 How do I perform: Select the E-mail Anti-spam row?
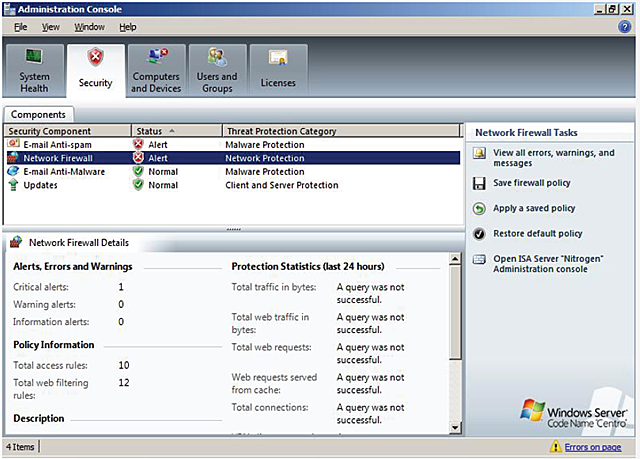point(233,144)
